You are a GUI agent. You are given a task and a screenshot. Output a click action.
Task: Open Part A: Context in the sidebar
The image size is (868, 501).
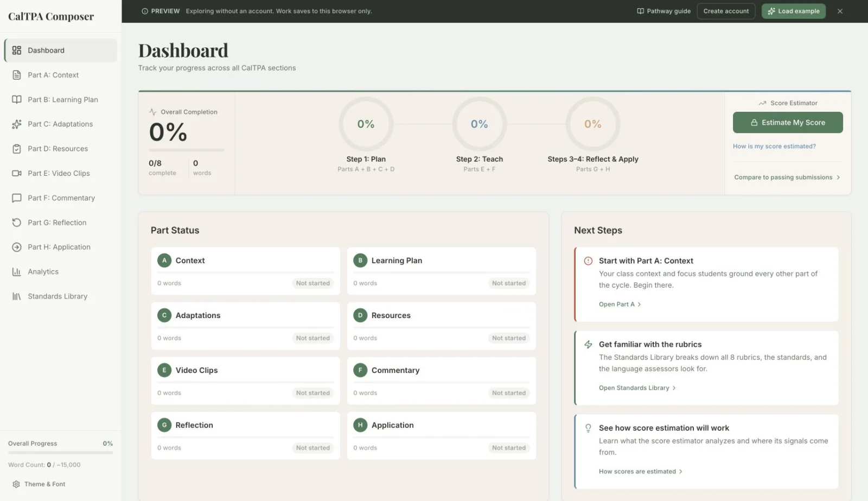tap(61, 75)
